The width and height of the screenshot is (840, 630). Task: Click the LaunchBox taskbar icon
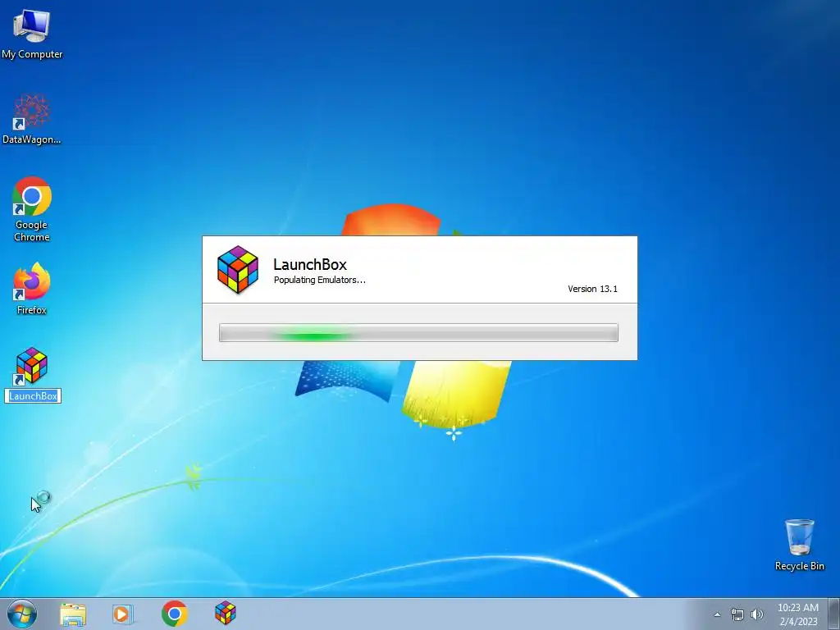(x=225, y=613)
